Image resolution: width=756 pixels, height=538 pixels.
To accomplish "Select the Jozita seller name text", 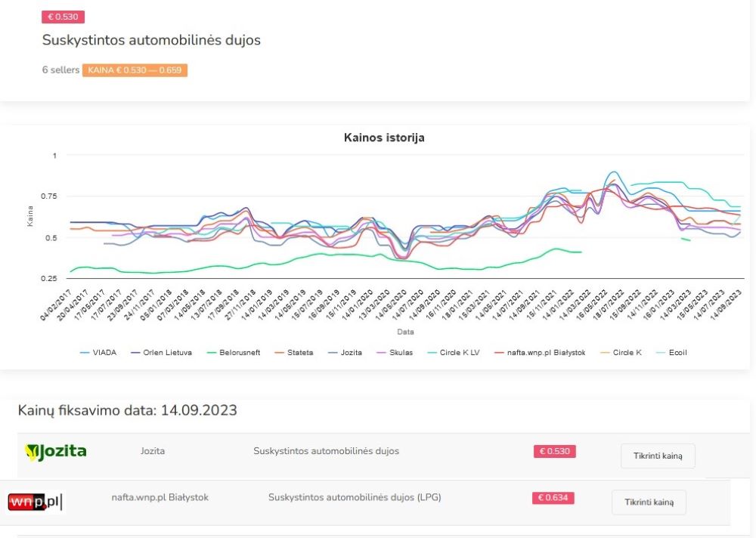I will 152,451.
